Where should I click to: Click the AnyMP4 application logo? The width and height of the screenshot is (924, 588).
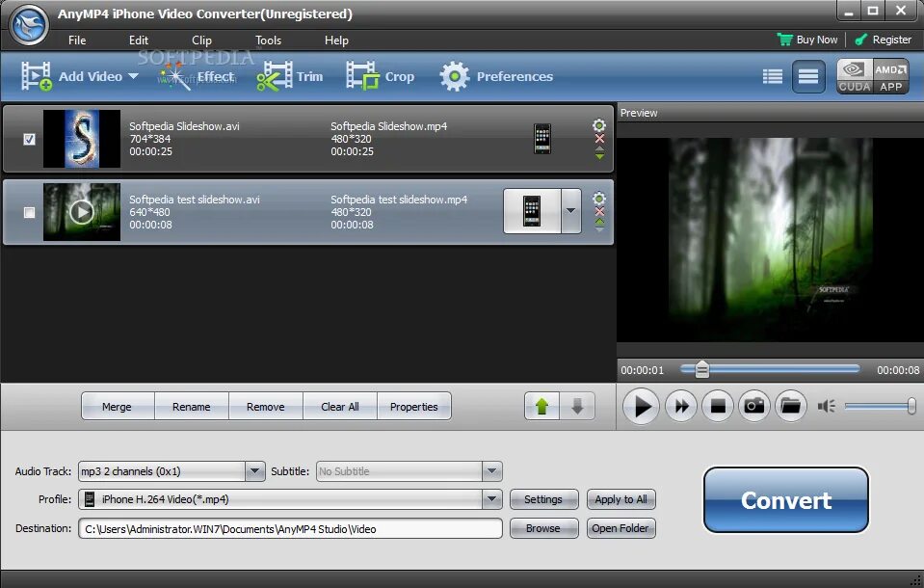tap(30, 25)
